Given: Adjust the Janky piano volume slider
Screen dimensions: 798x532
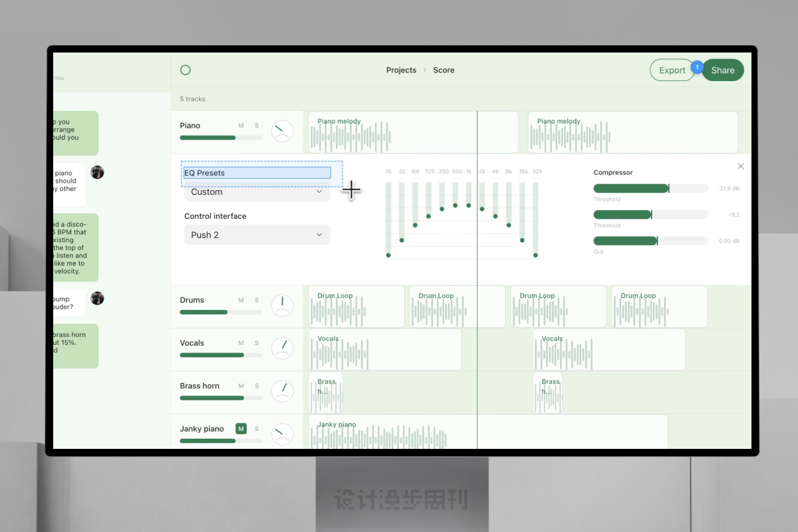Looking at the screenshot, I should [221, 441].
